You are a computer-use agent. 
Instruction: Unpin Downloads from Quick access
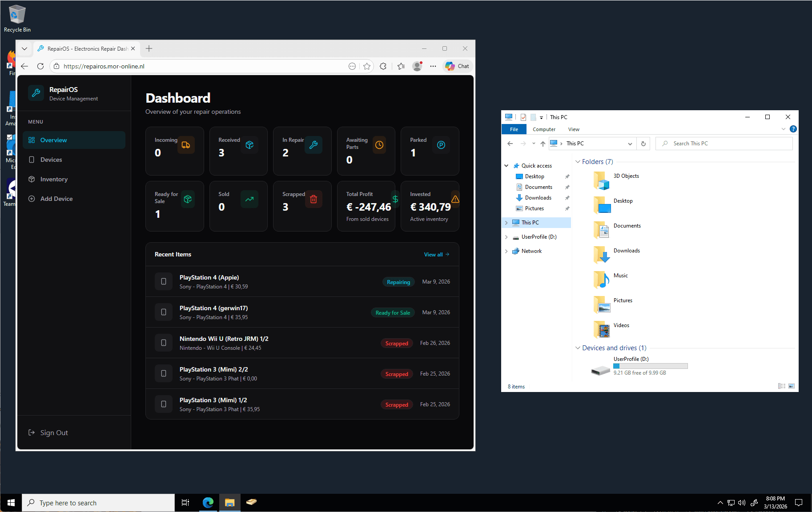click(567, 197)
